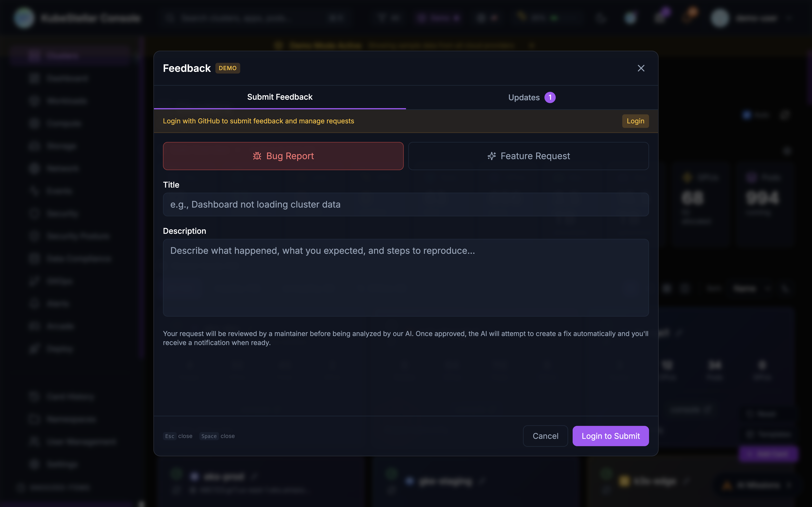812x507 pixels.
Task: Select the Submit Feedback tab
Action: [280, 97]
